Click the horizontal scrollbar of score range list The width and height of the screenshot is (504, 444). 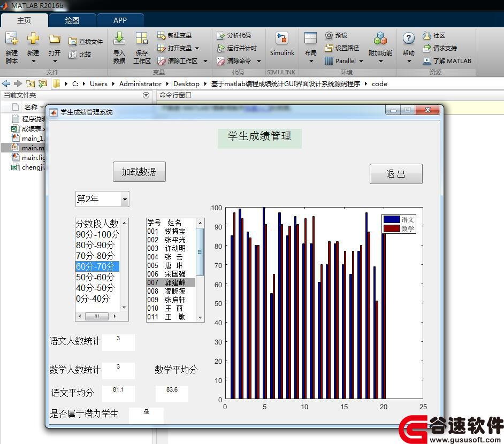(x=97, y=317)
